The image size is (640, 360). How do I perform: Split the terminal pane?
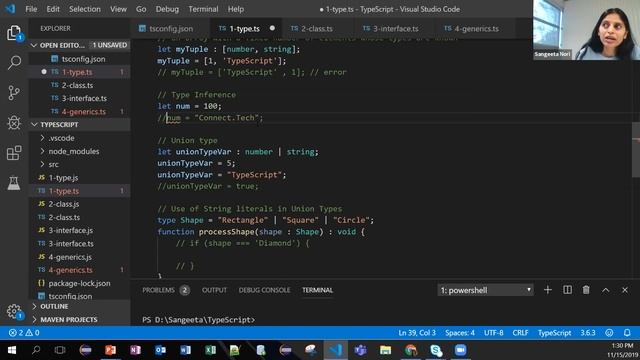point(567,290)
